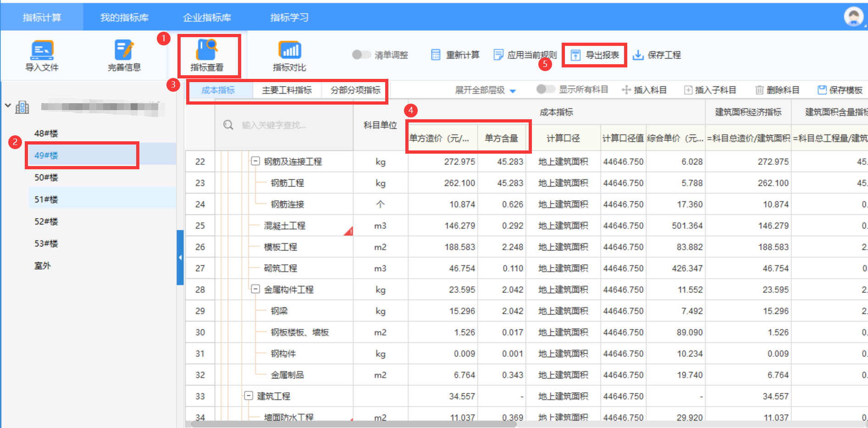Select 52#楼 in the tree

[x=46, y=221]
